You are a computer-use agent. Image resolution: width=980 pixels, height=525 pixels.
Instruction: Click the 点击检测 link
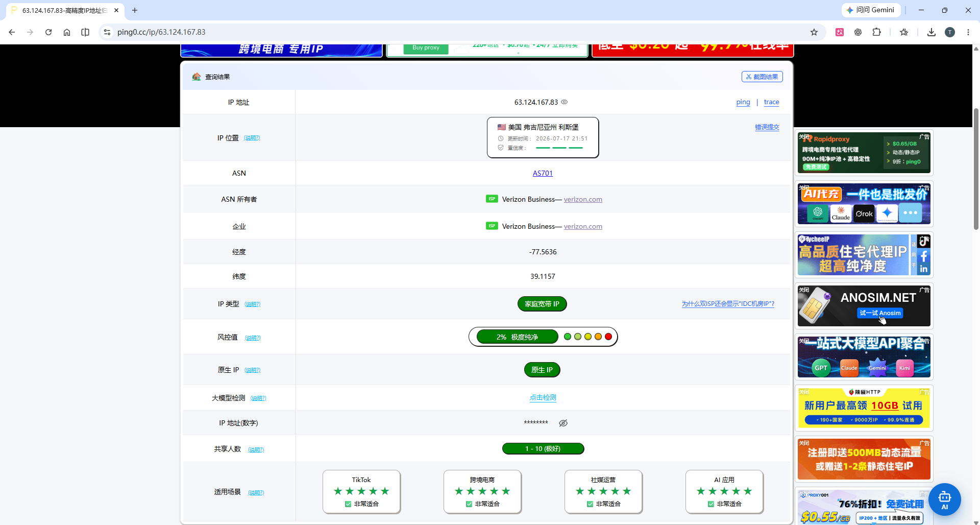click(x=543, y=397)
